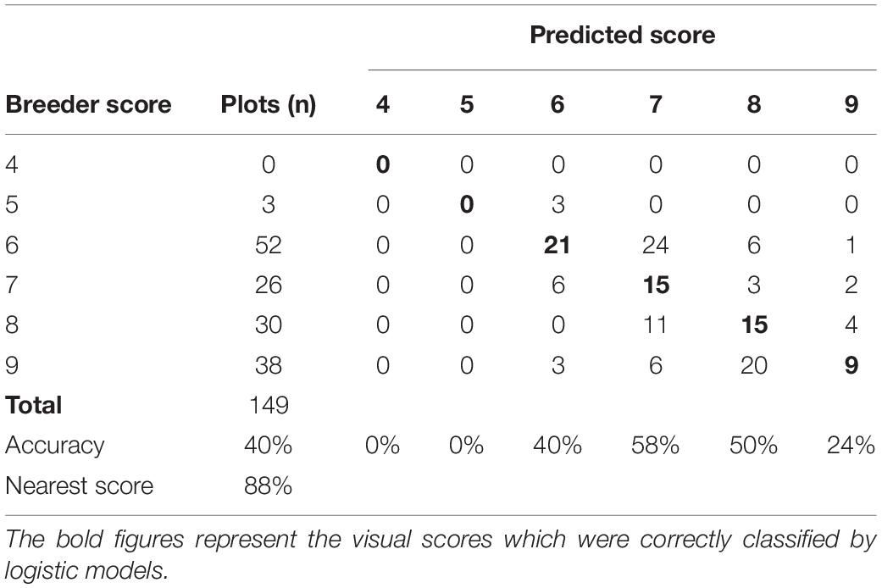Click the plots value 26
The height and width of the screenshot is (588, 882).
tap(269, 286)
